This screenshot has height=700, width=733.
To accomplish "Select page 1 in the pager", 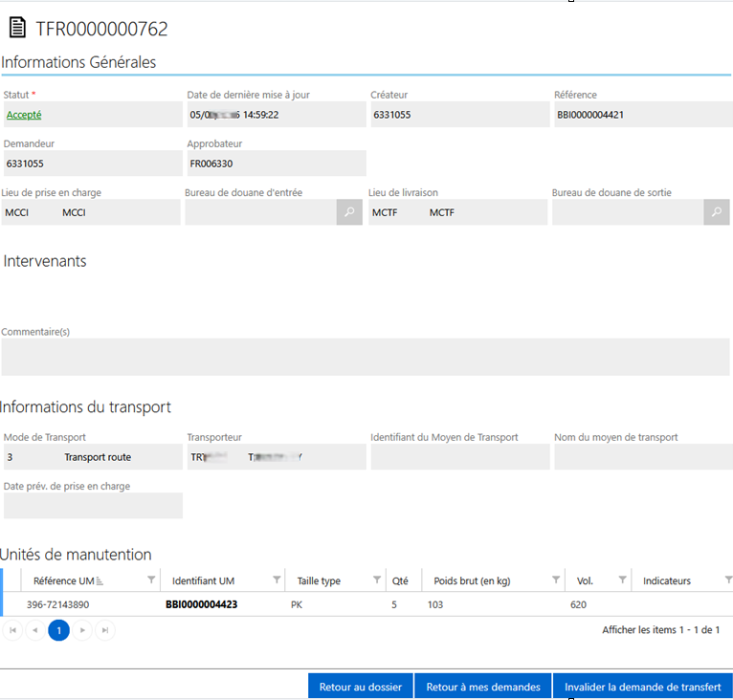I will pos(58,630).
